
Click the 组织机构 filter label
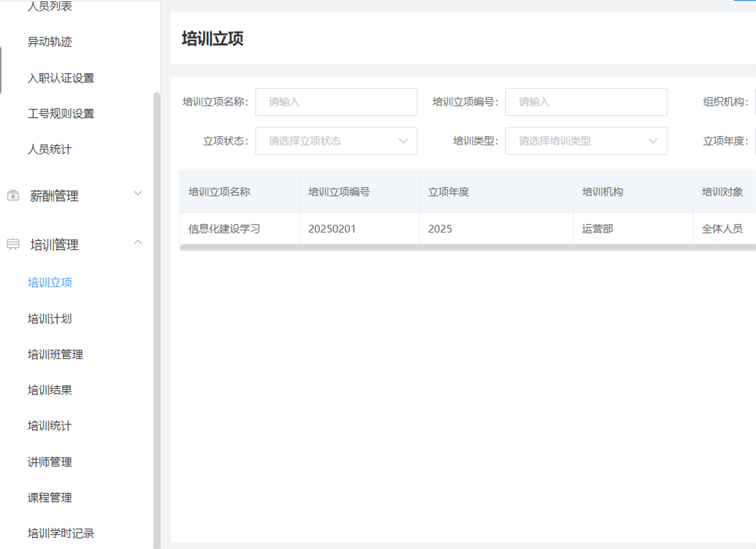point(726,102)
